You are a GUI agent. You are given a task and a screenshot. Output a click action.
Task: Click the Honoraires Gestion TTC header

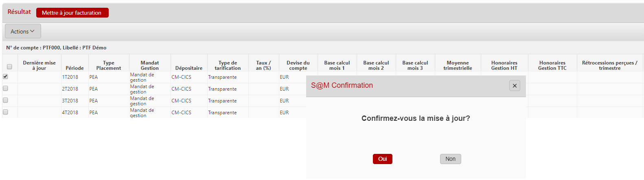pyautogui.click(x=552, y=65)
